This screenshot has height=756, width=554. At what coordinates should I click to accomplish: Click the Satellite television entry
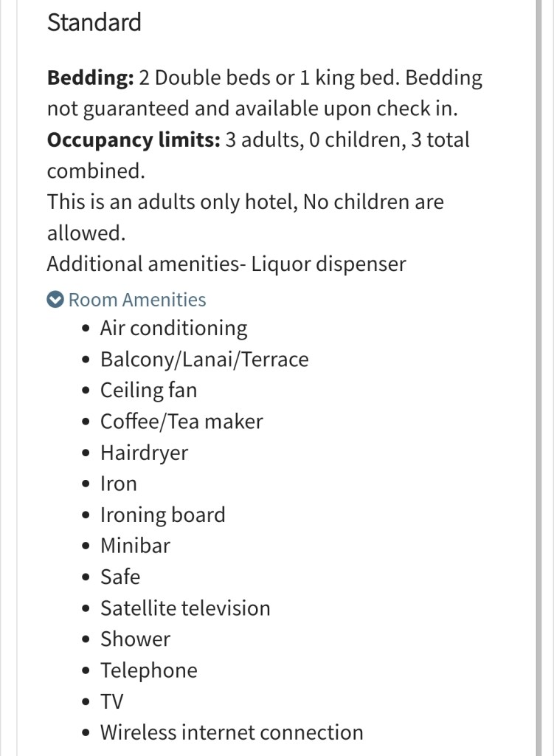pyautogui.click(x=185, y=608)
